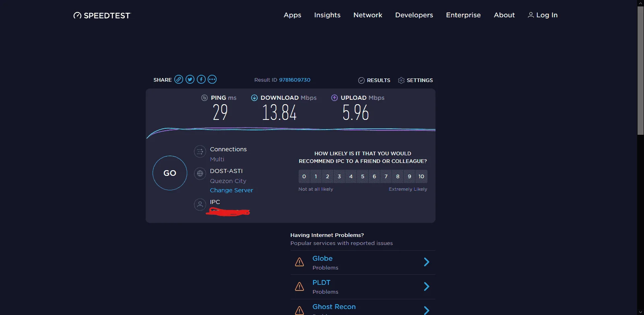Click the Globe warning triangle icon

point(299,262)
